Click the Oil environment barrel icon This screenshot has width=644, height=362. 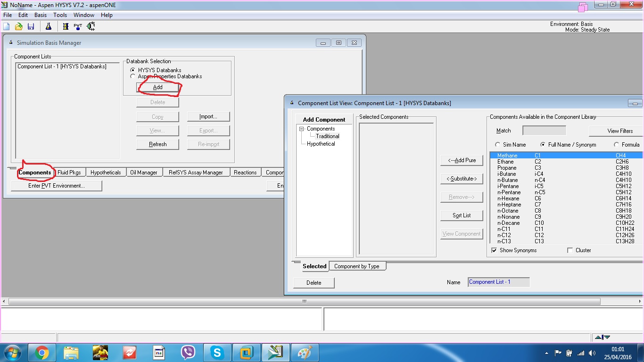(x=65, y=26)
